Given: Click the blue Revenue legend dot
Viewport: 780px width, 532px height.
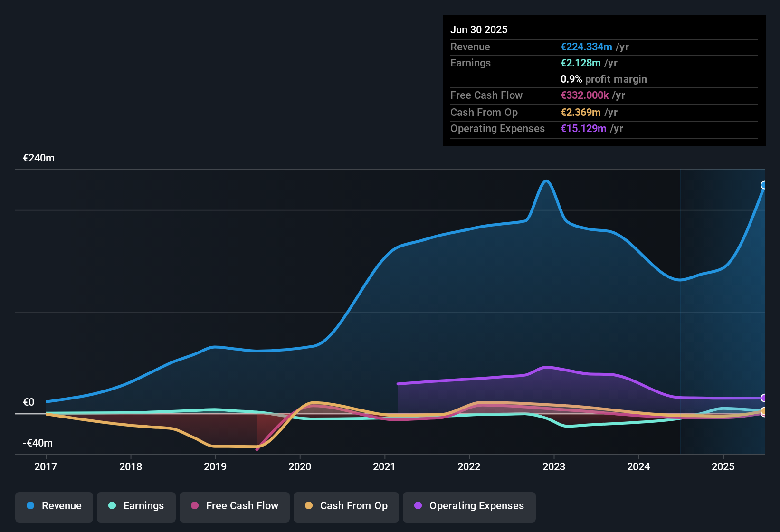Looking at the screenshot, I should pyautogui.click(x=30, y=506).
